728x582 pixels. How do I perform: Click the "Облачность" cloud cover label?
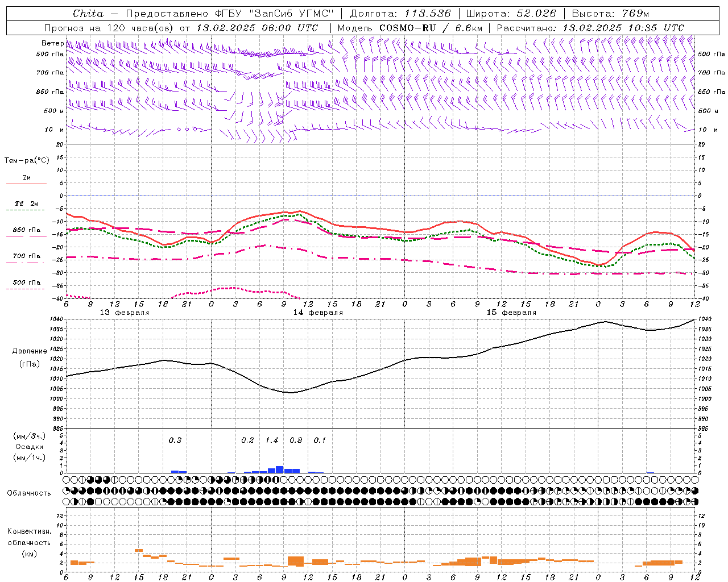29,493
